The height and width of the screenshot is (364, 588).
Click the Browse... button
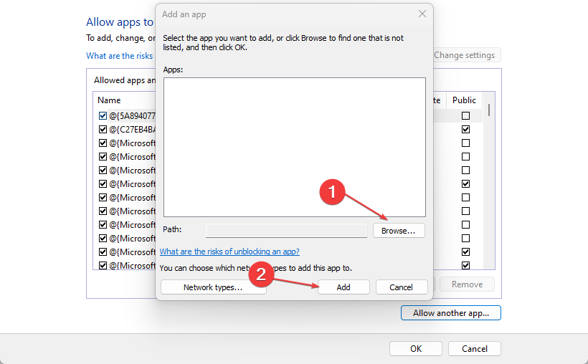(x=399, y=231)
